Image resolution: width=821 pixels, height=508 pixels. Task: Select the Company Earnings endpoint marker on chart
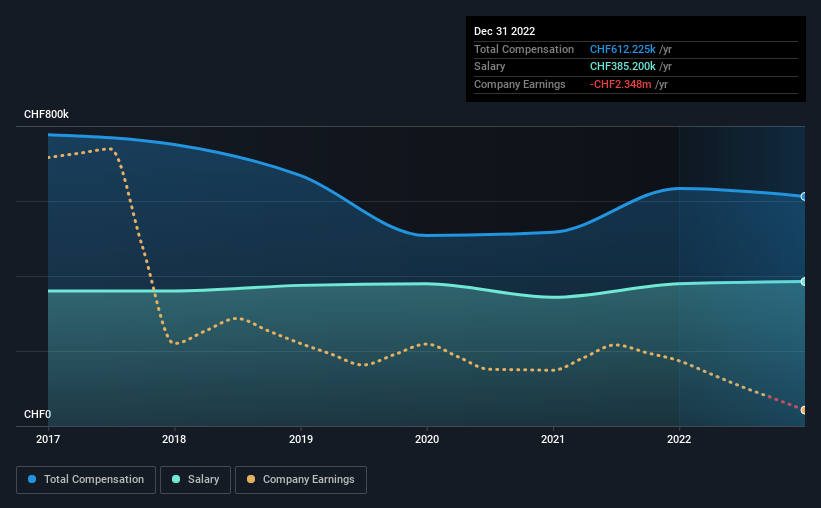click(x=803, y=410)
